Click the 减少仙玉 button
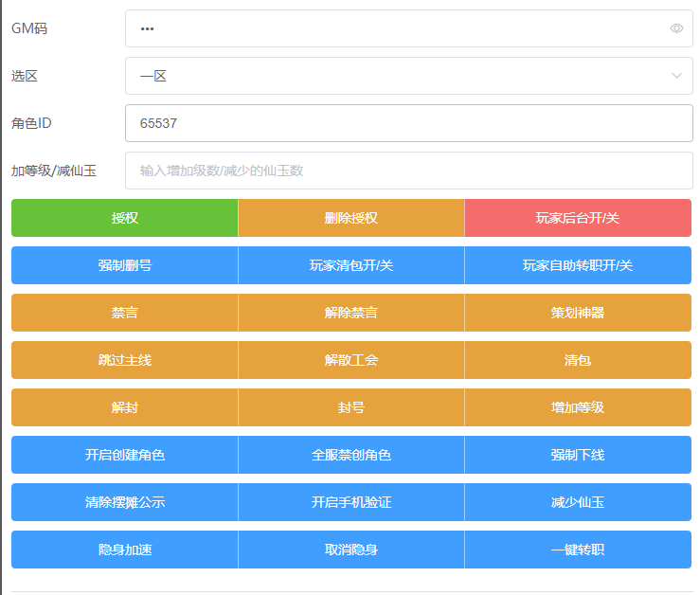Image resolution: width=700 pixels, height=595 pixels. [x=578, y=502]
